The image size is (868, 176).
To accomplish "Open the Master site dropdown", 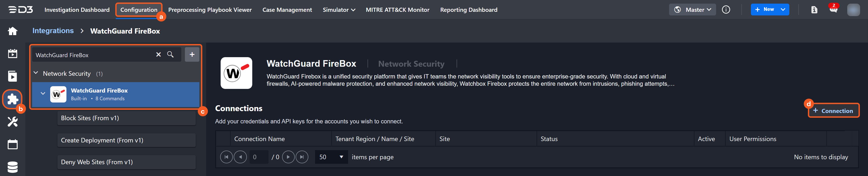I will click(692, 10).
